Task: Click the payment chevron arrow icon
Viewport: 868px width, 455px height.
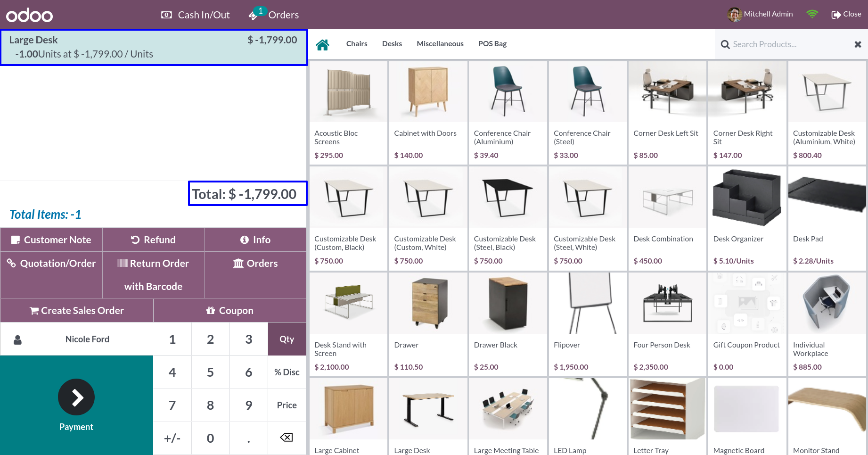Action: (76, 397)
